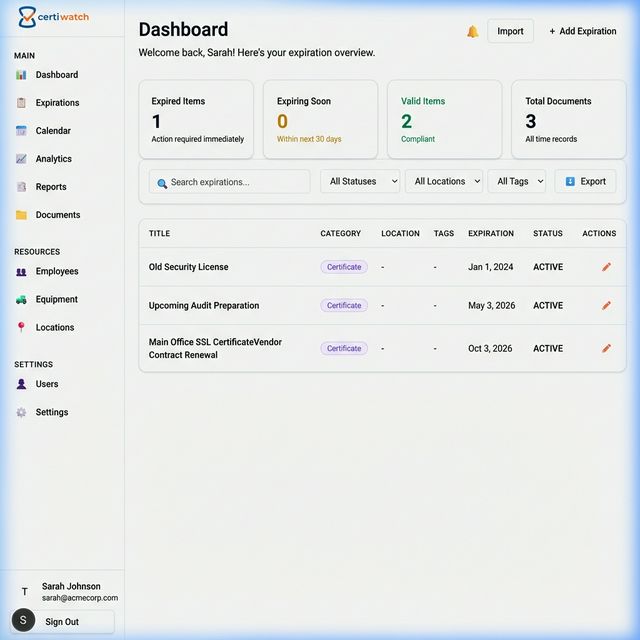Image resolution: width=640 pixels, height=640 pixels.
Task: Click the Import button
Action: pos(510,31)
